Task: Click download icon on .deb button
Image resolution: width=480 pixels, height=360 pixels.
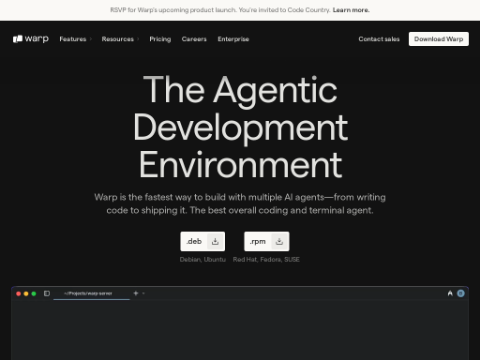Action: [x=215, y=241]
